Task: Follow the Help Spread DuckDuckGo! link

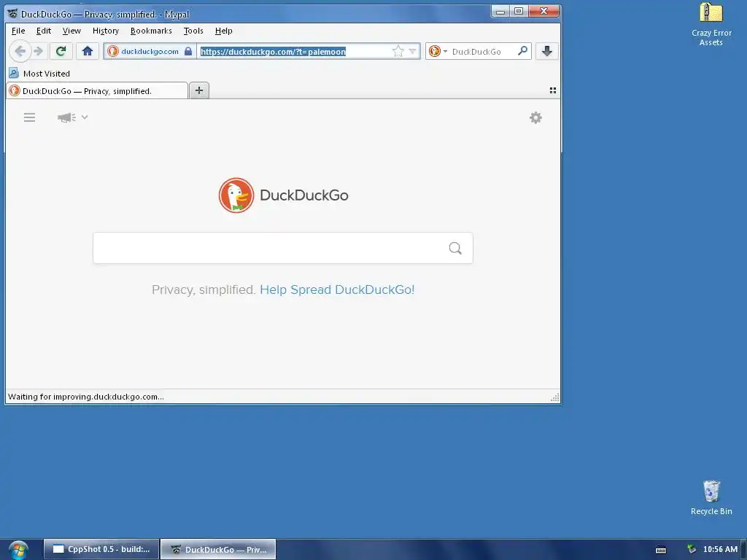Action: point(337,289)
